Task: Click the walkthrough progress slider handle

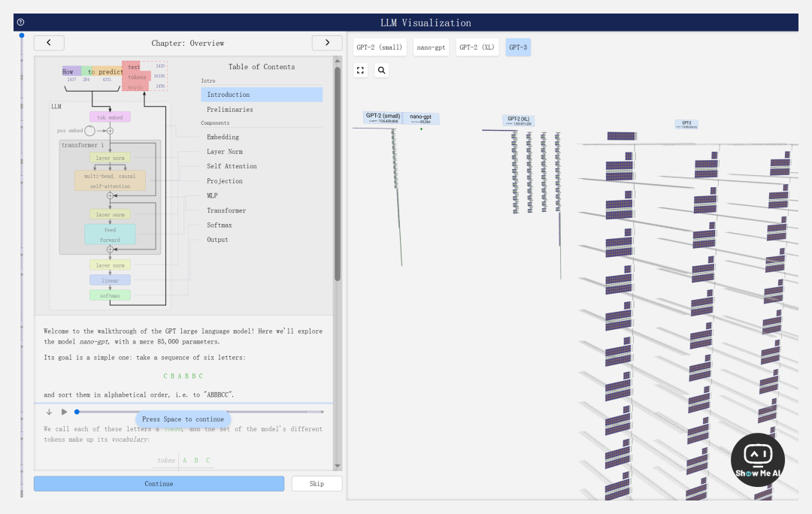Action: point(77,412)
